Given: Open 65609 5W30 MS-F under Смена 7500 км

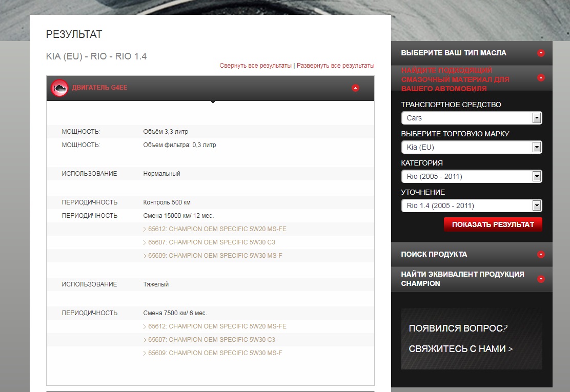Looking at the screenshot, I should coord(215,353).
